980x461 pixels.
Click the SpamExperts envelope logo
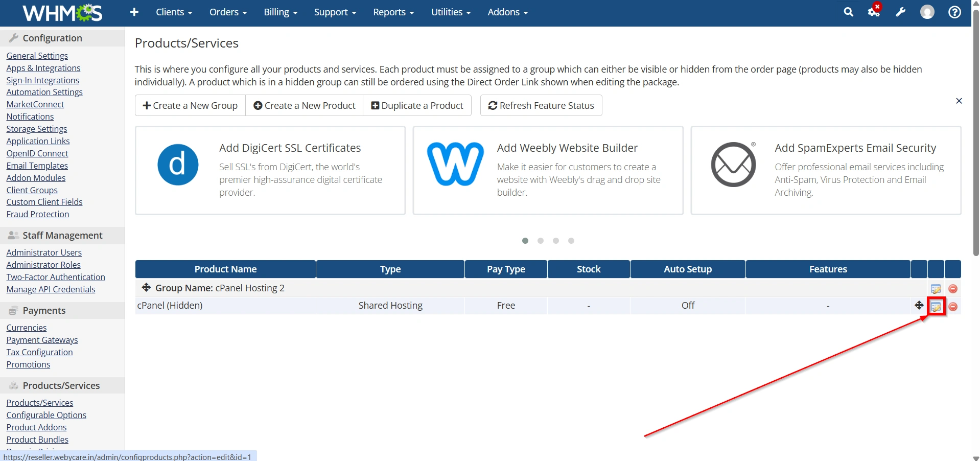(x=734, y=164)
